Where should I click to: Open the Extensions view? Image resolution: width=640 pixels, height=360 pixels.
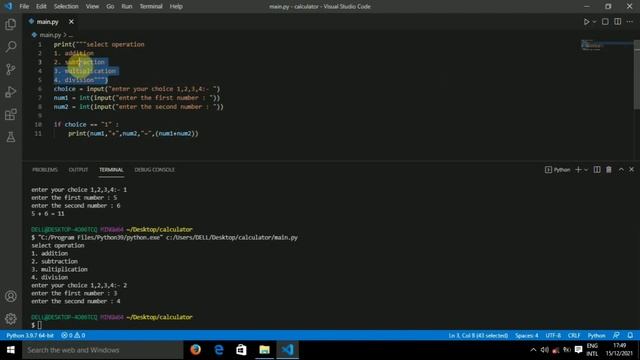(x=11, y=114)
